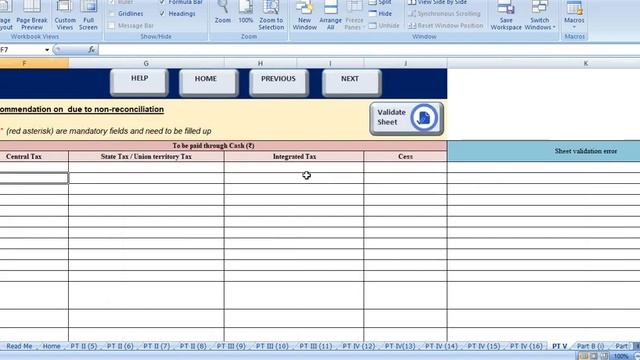The width and height of the screenshot is (640, 360).
Task: Open Custom Views dialog
Action: click(x=65, y=16)
